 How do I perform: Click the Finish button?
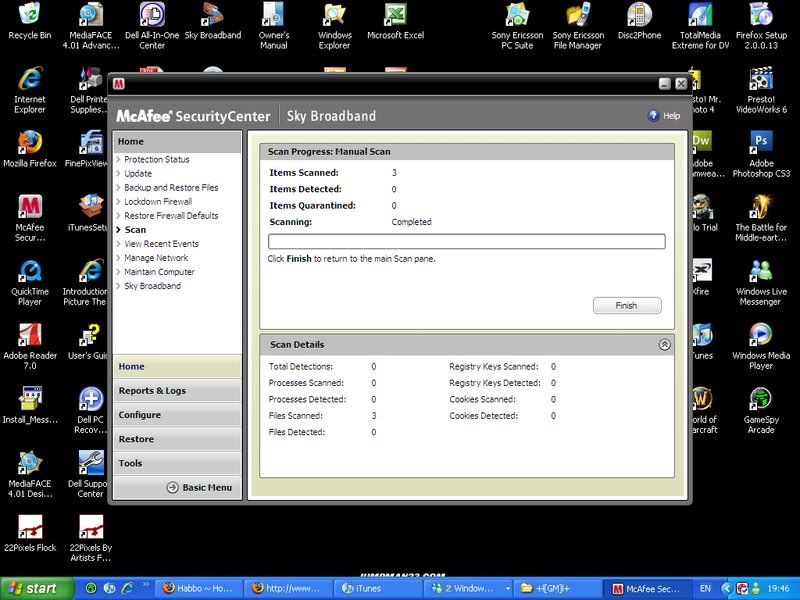[626, 305]
